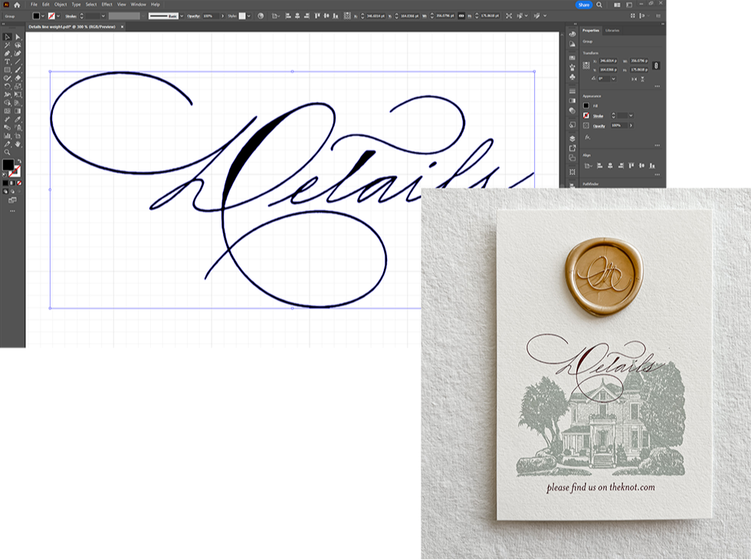
Task: Click the Stroke none swatch in Properties
Action: click(x=586, y=116)
